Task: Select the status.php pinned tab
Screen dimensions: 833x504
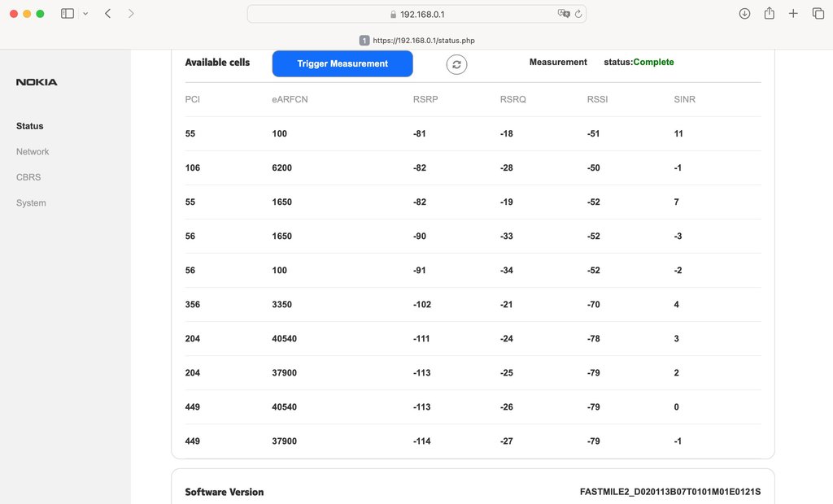Action: pyautogui.click(x=416, y=40)
